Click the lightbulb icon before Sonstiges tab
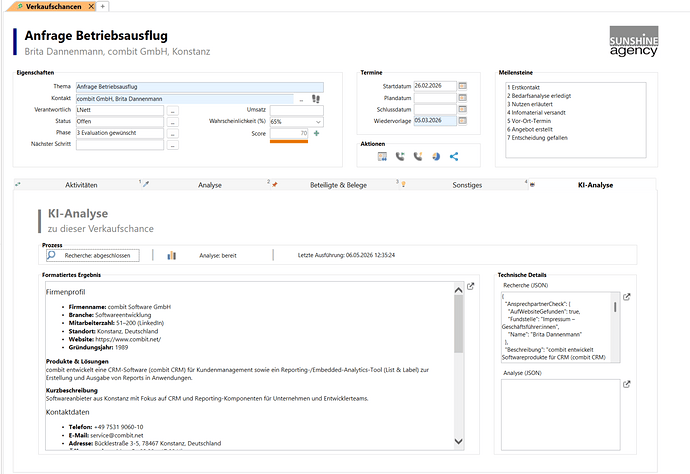Image resolution: width=690 pixels, height=474 pixels. (x=403, y=185)
